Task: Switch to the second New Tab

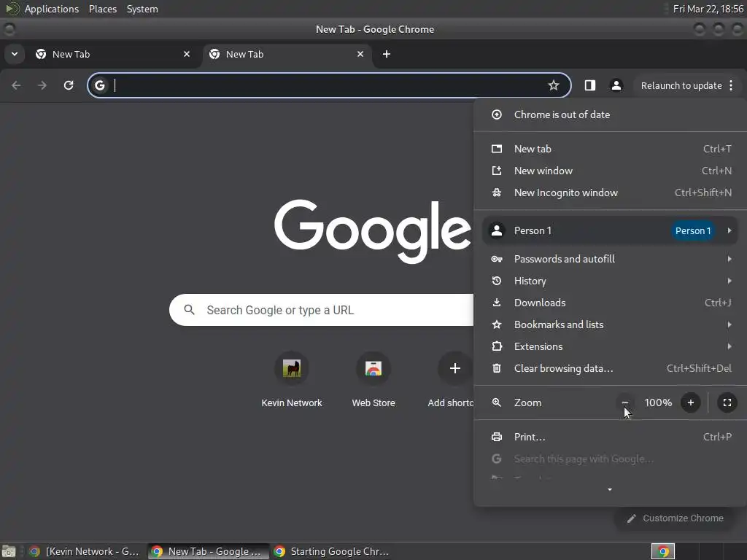Action: coord(287,54)
